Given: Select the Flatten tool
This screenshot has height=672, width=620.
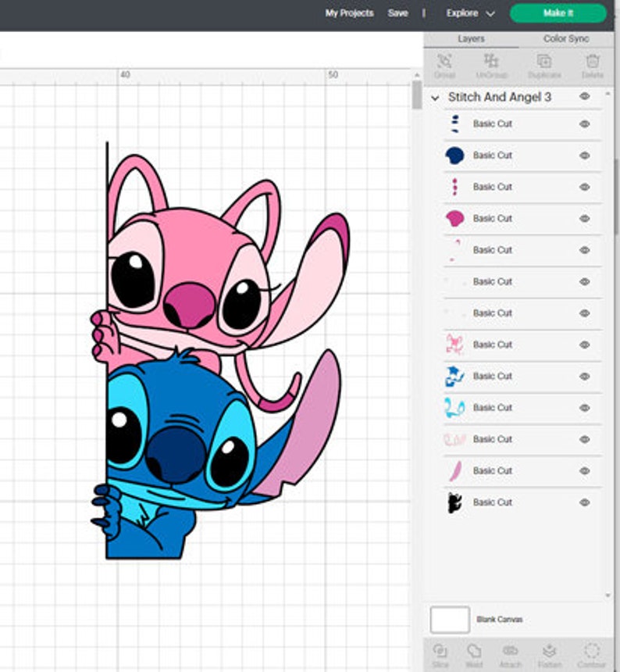Looking at the screenshot, I should (550, 656).
